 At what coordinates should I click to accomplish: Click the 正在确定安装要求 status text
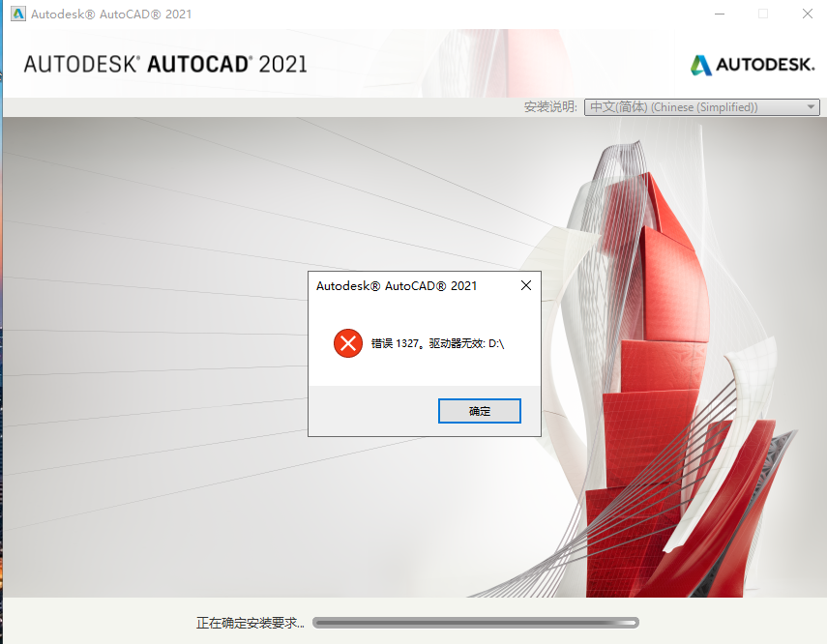tap(250, 623)
